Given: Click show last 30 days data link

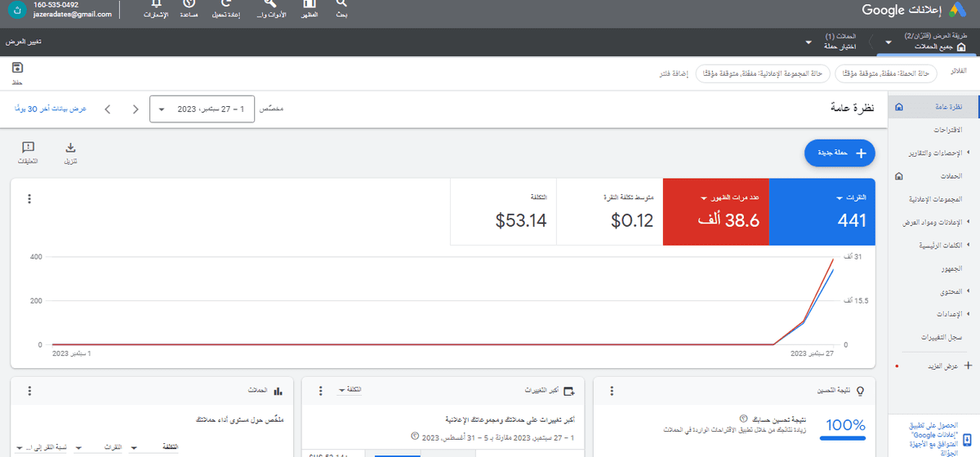Looking at the screenshot, I should click(x=50, y=109).
